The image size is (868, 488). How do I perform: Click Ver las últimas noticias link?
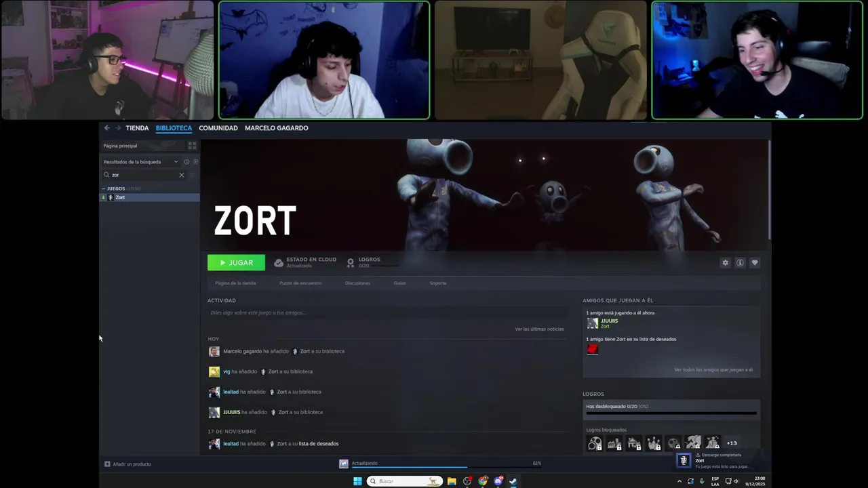[539, 329]
